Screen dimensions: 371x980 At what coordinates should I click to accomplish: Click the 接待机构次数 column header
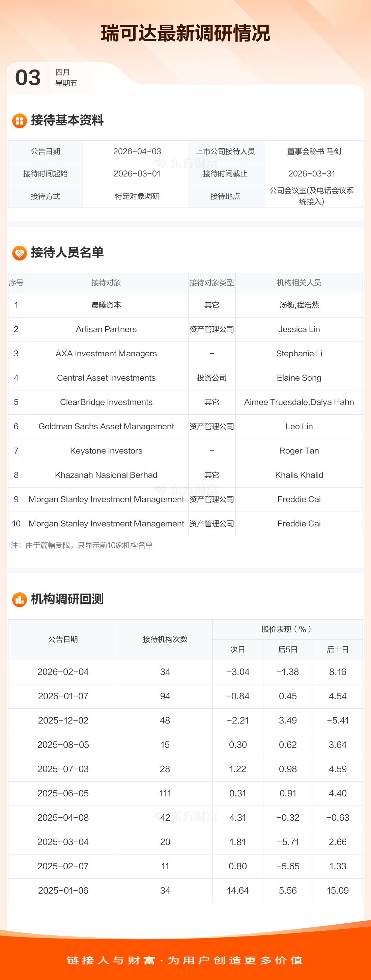click(x=165, y=639)
